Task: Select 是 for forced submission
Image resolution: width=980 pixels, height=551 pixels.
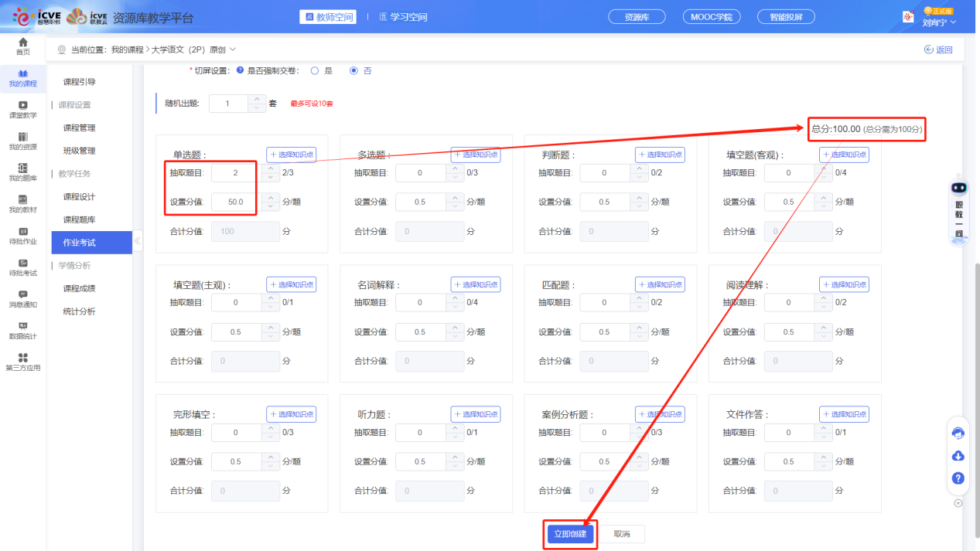Action: coord(314,70)
